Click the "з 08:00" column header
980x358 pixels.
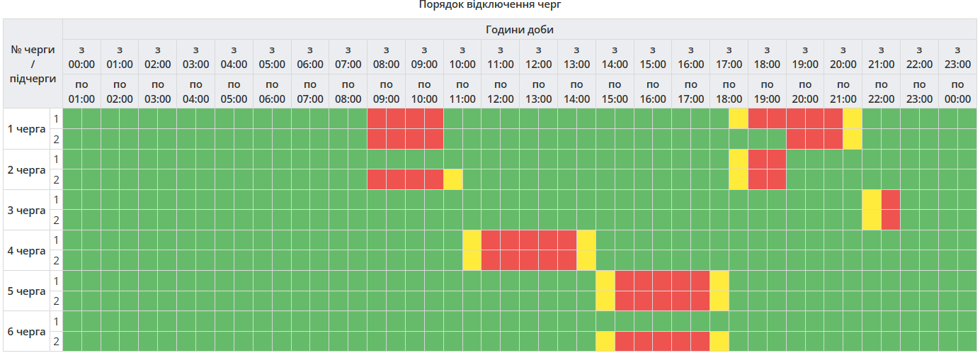(x=386, y=57)
